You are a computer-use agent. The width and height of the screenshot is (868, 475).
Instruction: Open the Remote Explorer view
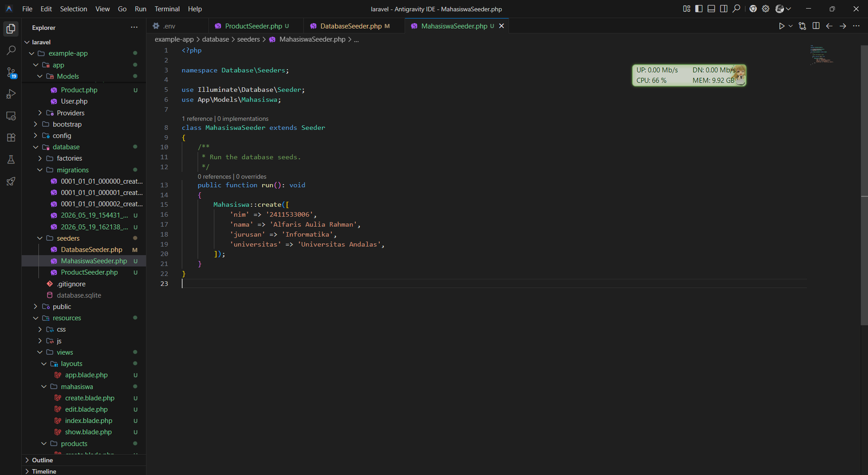(11, 116)
